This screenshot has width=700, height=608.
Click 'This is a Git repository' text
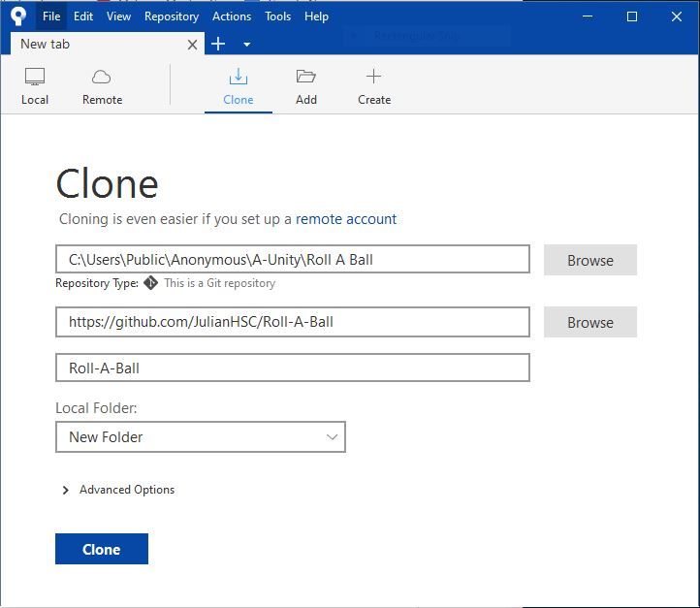pos(220,283)
